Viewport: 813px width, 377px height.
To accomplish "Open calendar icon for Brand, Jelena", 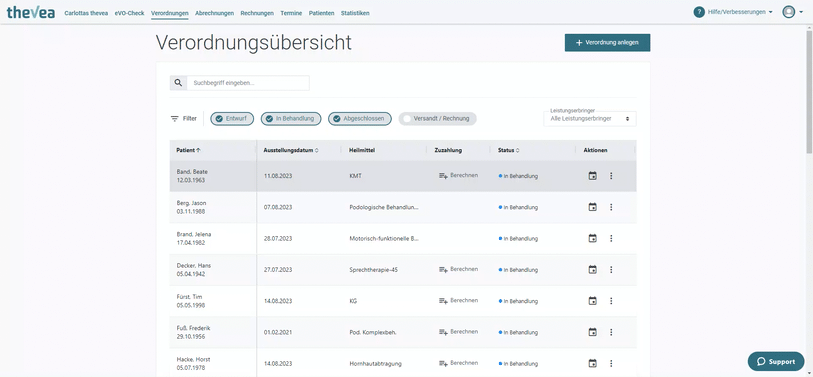I will click(593, 239).
